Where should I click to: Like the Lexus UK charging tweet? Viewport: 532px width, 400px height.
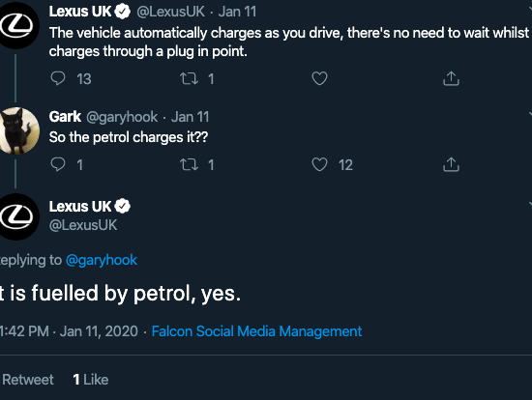[319, 78]
